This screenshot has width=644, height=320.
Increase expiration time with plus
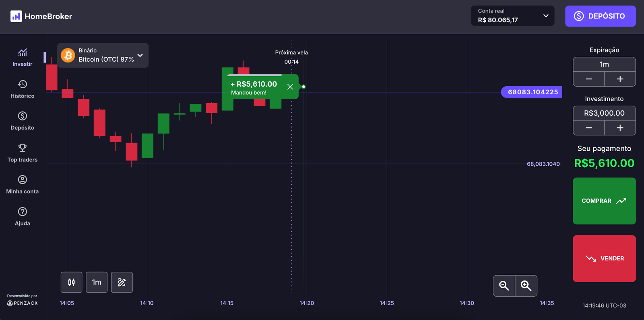tap(620, 79)
